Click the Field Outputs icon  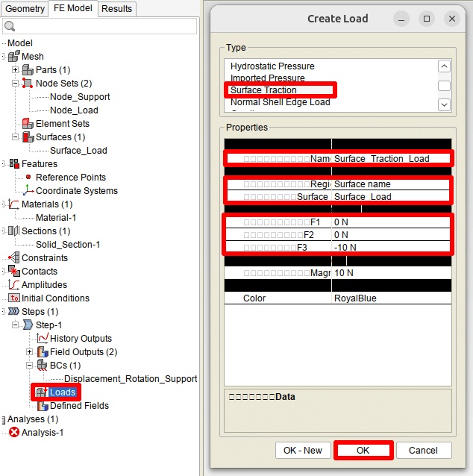pos(43,351)
